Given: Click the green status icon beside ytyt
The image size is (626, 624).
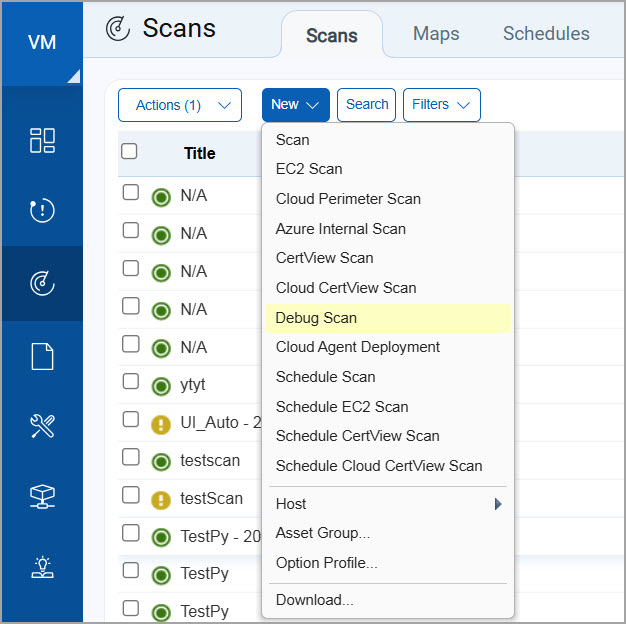Looking at the screenshot, I should [x=160, y=386].
